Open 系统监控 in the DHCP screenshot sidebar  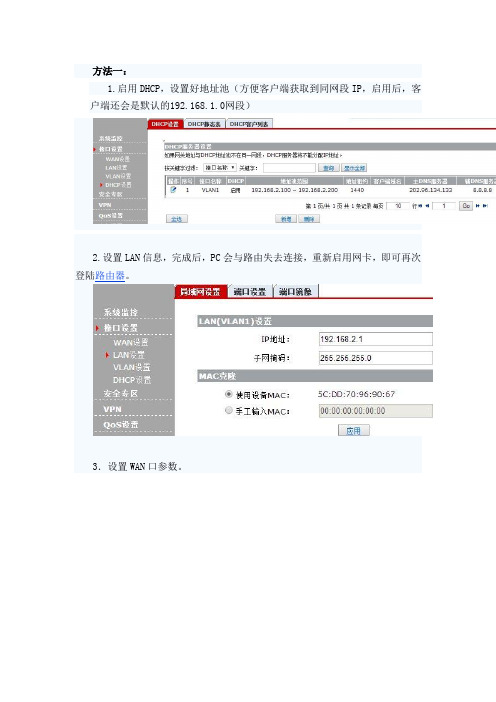point(111,138)
